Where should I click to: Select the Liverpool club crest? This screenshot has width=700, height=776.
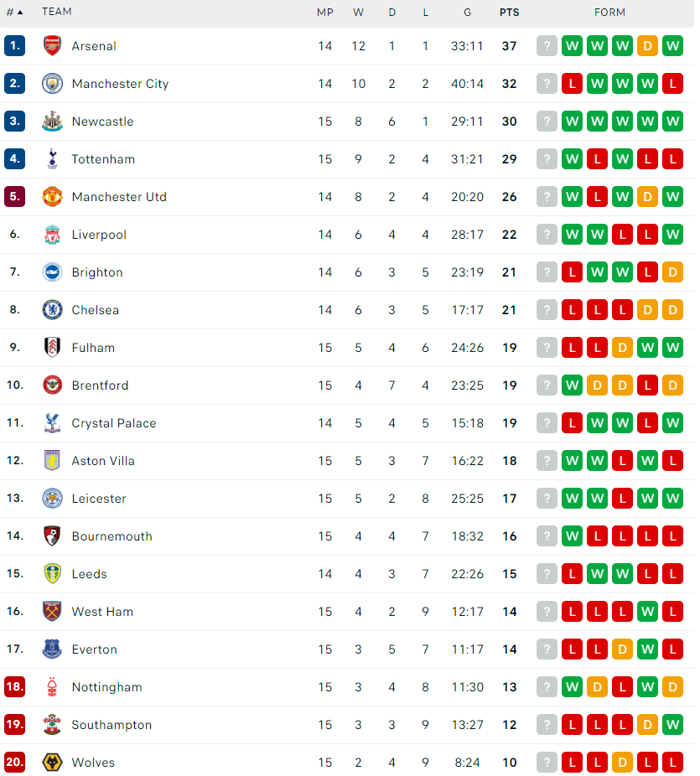coord(52,235)
